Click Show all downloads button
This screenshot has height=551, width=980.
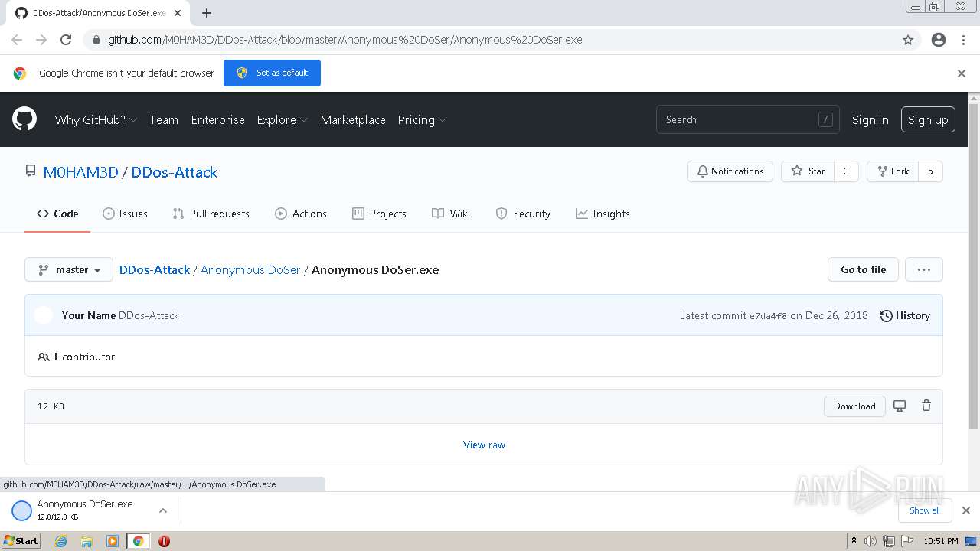925,510
